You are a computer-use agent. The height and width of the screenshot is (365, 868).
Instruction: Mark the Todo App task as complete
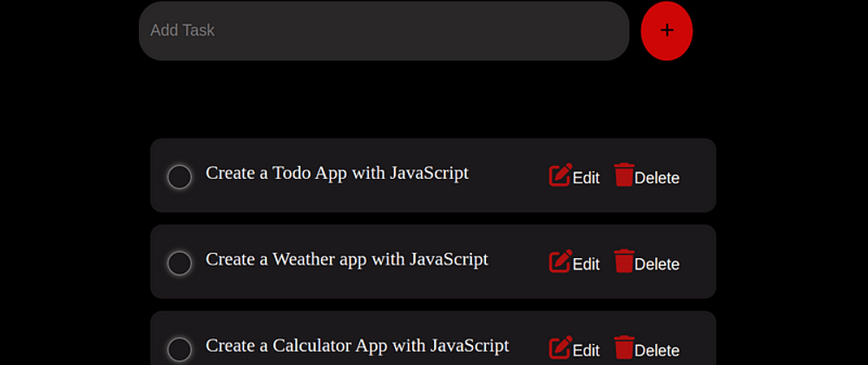coord(180,177)
